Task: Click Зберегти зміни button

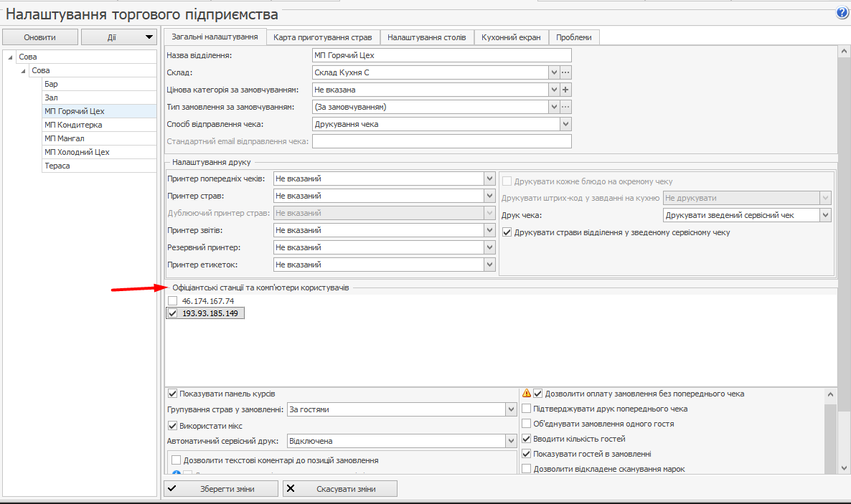Action: pyautogui.click(x=220, y=489)
